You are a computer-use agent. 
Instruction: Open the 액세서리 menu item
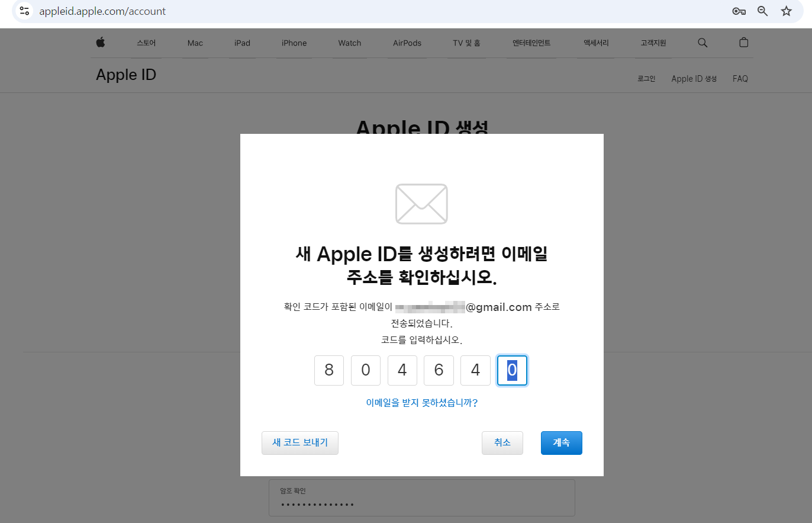[x=596, y=43]
